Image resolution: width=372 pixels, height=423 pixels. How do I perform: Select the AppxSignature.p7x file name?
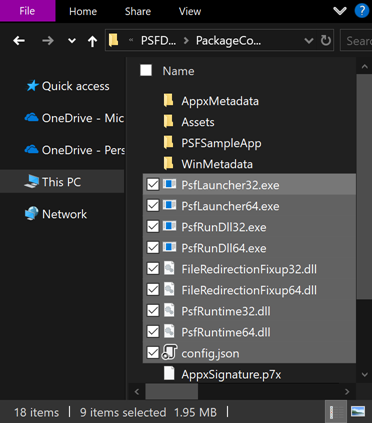pyautogui.click(x=231, y=375)
